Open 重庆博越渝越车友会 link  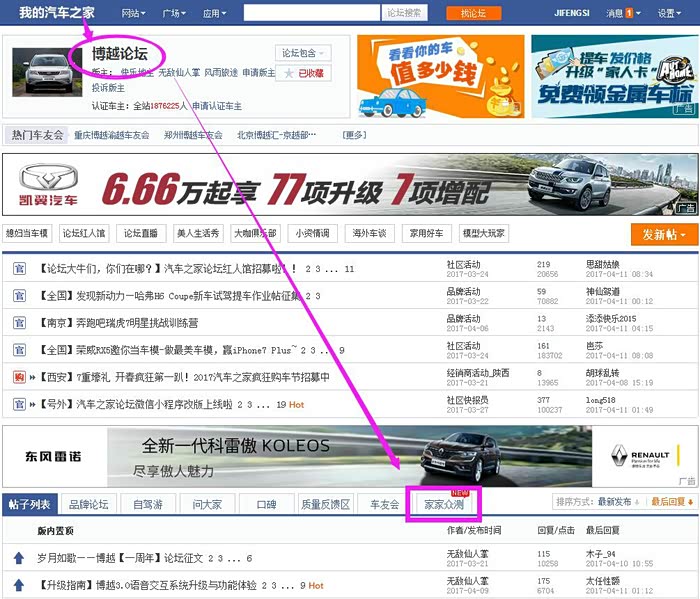(x=112, y=135)
